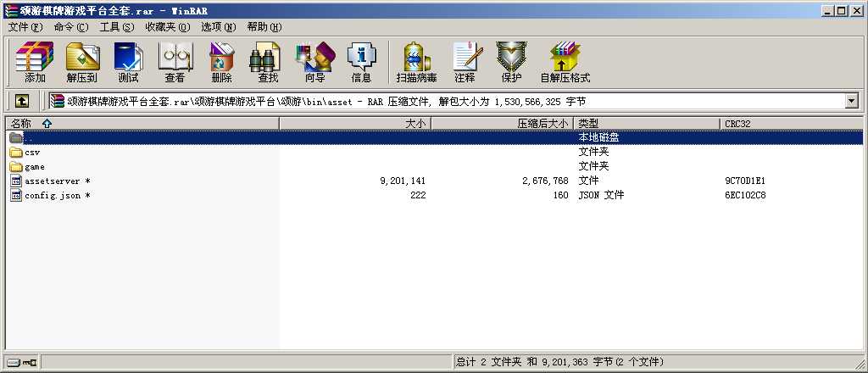The image size is (868, 373).
Task: Open the Favorites (收藏夹) menu
Action: pyautogui.click(x=167, y=26)
